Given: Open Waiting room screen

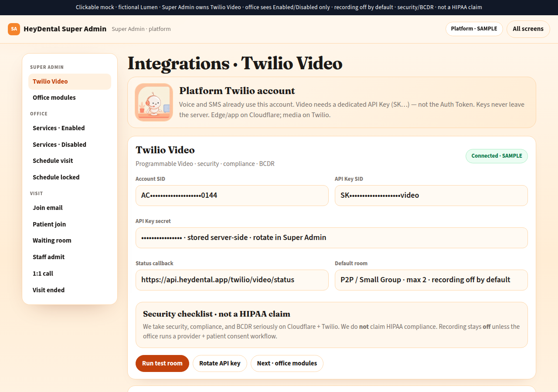Looking at the screenshot, I should coord(70,240).
